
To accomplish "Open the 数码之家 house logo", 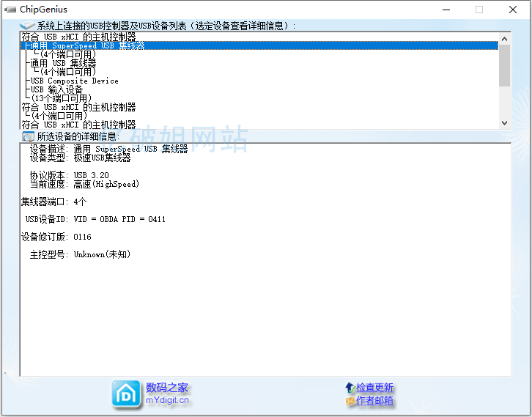I will point(126,394).
